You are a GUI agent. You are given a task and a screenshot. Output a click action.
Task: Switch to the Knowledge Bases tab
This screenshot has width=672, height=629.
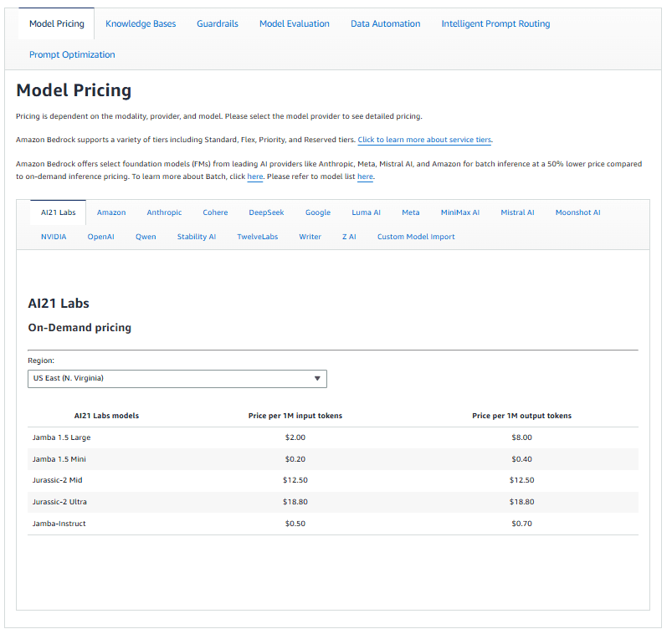click(141, 23)
